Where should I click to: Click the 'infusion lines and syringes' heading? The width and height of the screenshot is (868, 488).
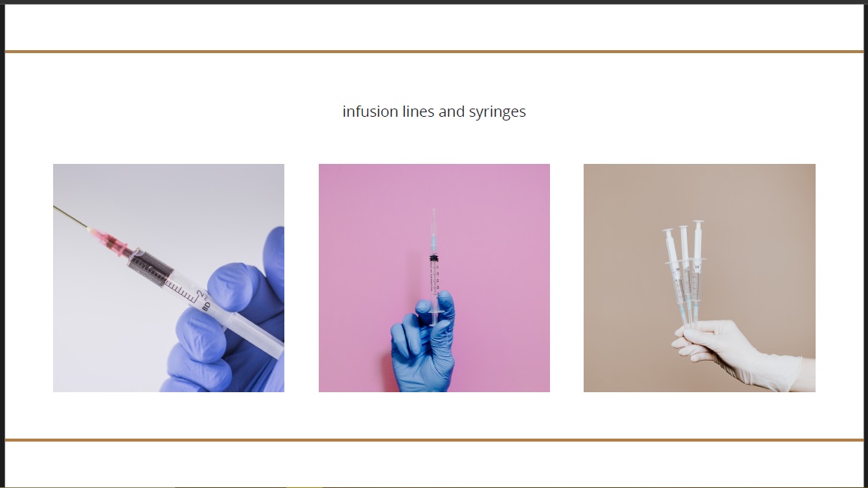434,112
